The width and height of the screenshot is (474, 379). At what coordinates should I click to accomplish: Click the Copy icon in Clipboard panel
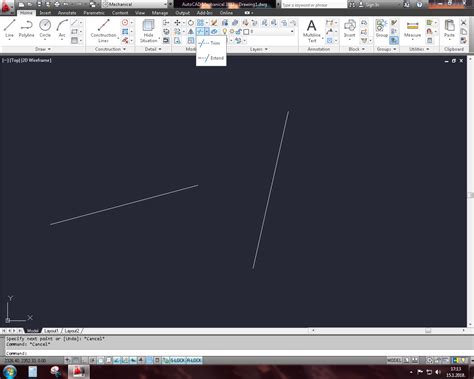(463, 32)
